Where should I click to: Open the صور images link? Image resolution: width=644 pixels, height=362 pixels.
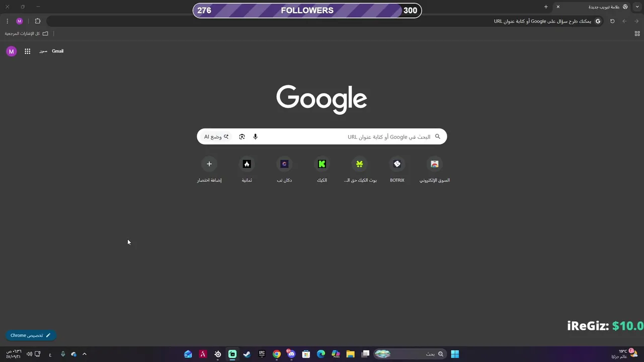(43, 51)
